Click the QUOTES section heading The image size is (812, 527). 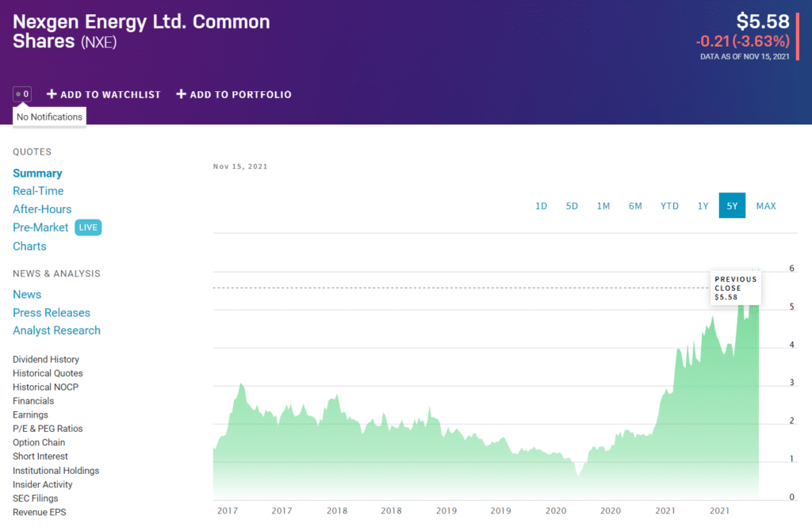pos(32,151)
